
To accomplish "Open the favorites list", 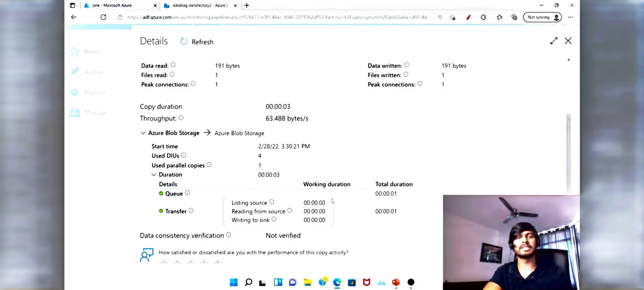I will 499,17.
